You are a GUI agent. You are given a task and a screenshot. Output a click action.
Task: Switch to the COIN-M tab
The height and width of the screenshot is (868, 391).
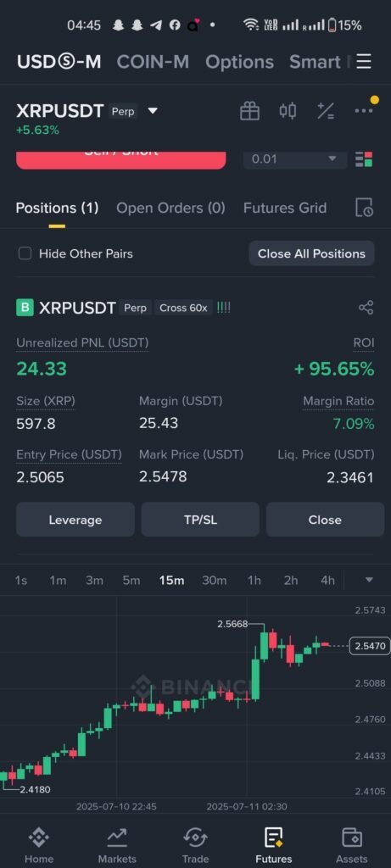click(x=153, y=62)
